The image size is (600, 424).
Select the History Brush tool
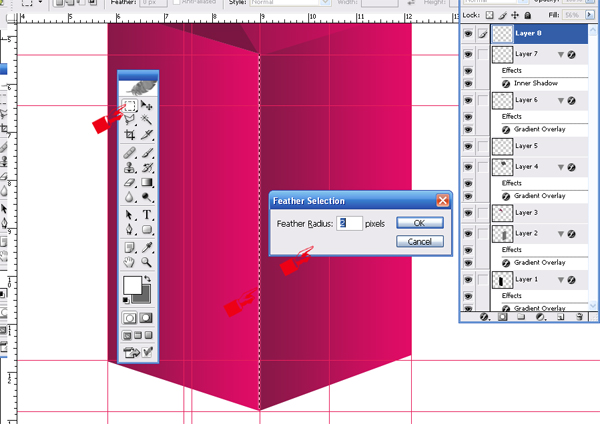(147, 168)
